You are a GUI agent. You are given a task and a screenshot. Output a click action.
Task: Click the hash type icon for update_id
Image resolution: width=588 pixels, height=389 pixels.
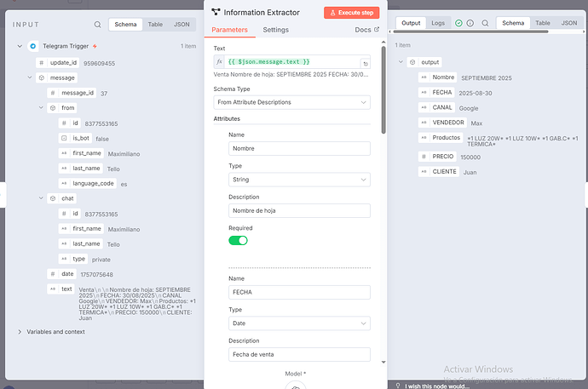(x=41, y=62)
